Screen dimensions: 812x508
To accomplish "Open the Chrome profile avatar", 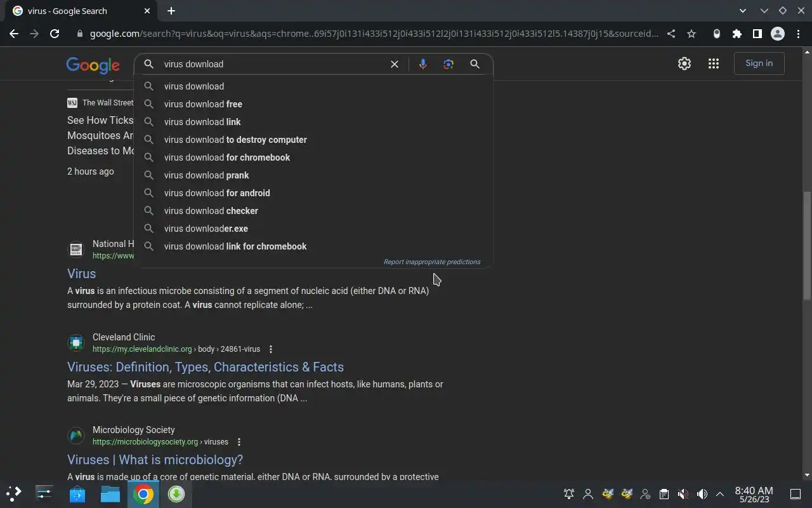I will coord(777,34).
